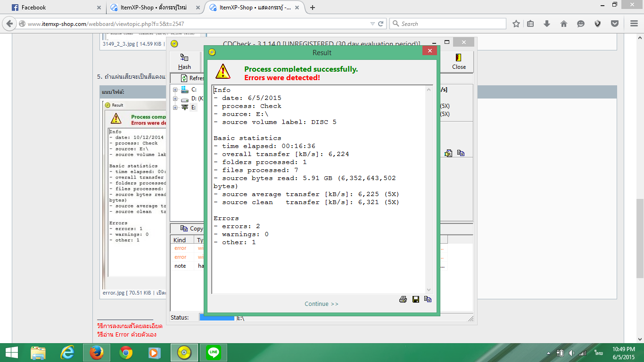Copy result text with clipboard icon in dialog
Image resolution: width=644 pixels, height=362 pixels.
(428, 299)
